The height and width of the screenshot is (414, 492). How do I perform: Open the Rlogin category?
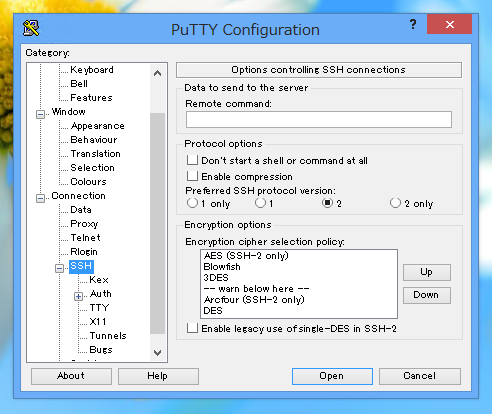point(84,252)
